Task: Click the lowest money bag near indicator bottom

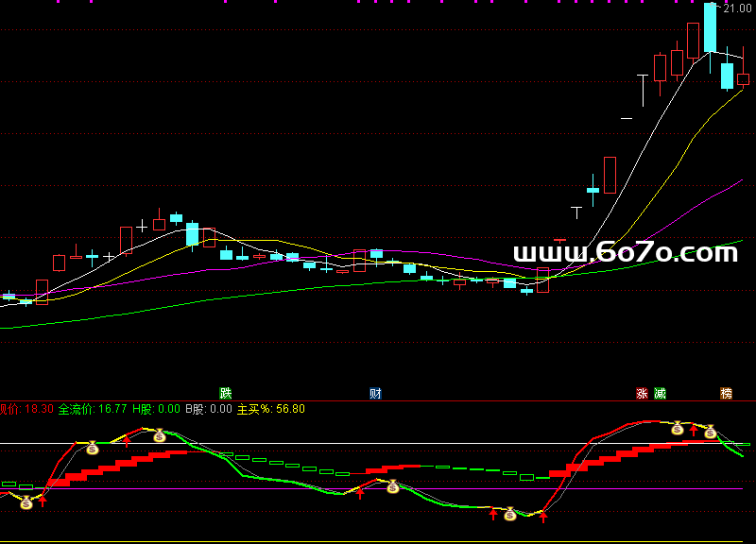Action: pyautogui.click(x=510, y=515)
